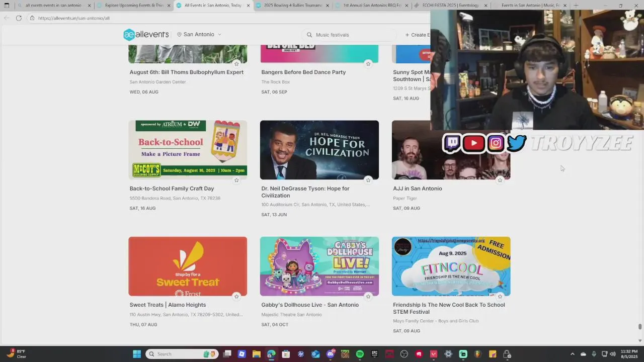Switch to 'Events in San Antonio | Music' tab
Screen dimensions: 644x362
pyautogui.click(x=529, y=6)
